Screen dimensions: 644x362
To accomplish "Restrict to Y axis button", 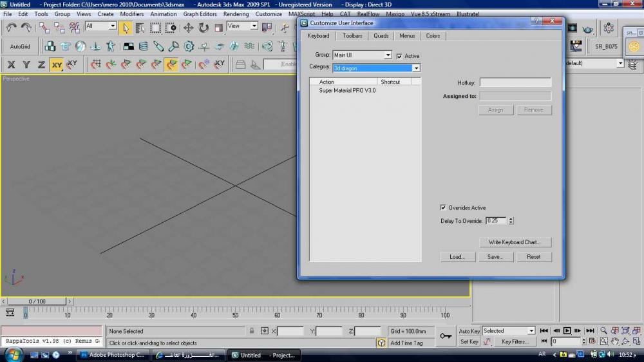I will point(26,64).
